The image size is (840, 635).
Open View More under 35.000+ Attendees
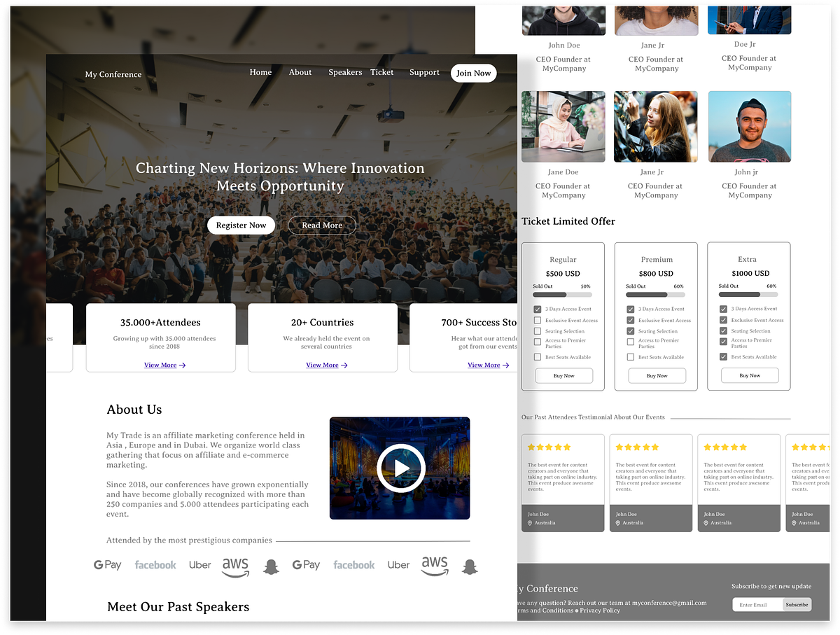(x=164, y=365)
